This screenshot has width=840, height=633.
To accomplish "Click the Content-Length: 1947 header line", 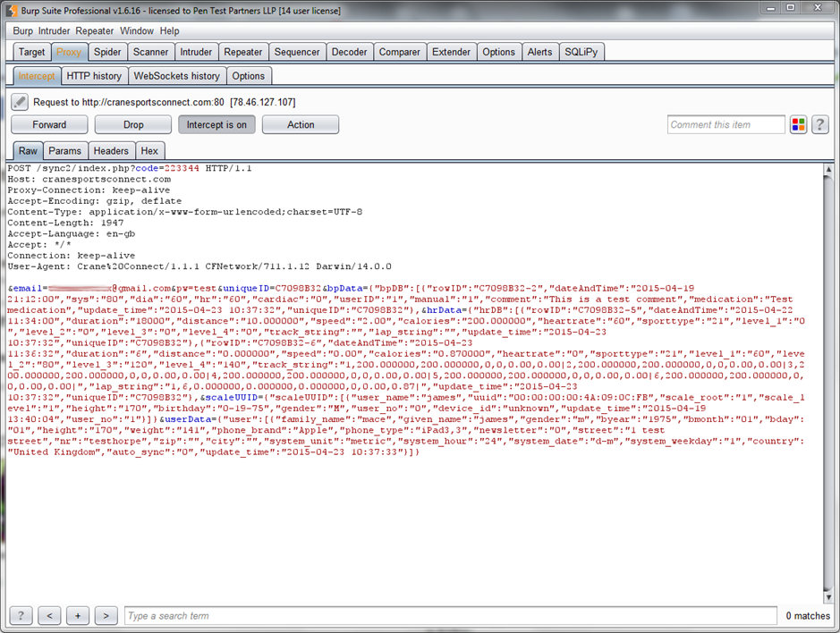I will [65, 223].
